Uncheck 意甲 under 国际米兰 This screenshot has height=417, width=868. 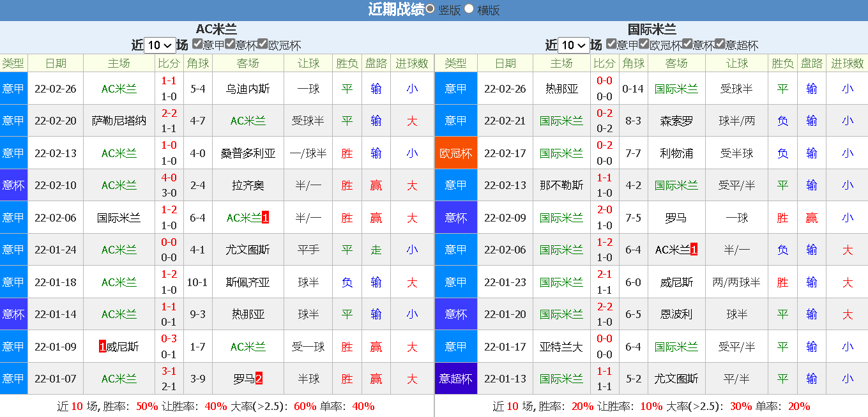611,44
